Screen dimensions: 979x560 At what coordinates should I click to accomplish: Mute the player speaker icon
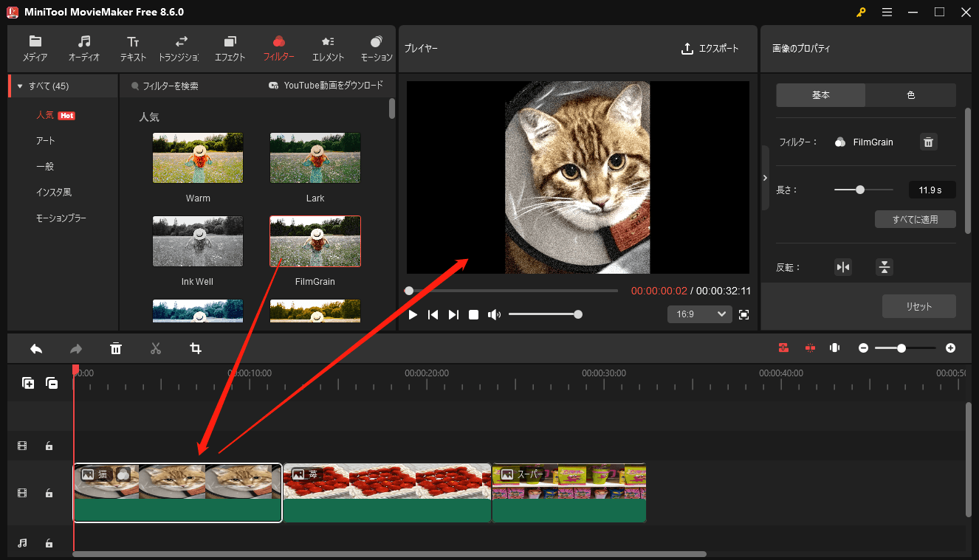pyautogui.click(x=495, y=314)
